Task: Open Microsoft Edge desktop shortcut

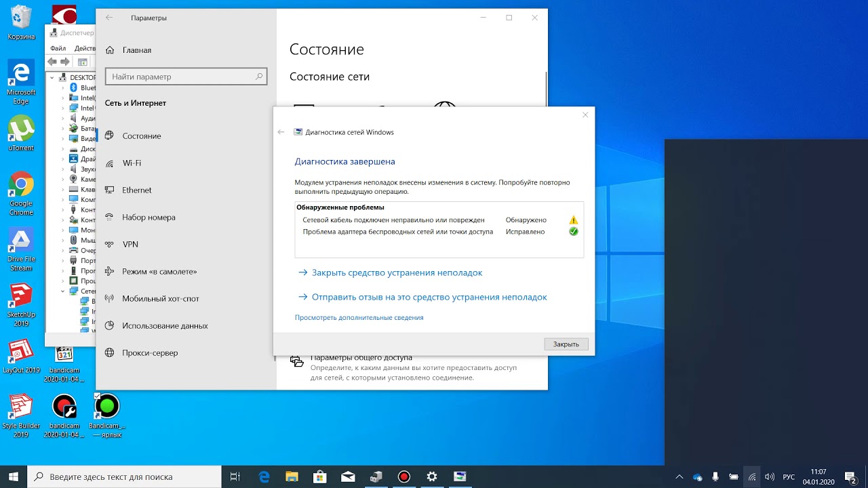Action: (x=21, y=82)
